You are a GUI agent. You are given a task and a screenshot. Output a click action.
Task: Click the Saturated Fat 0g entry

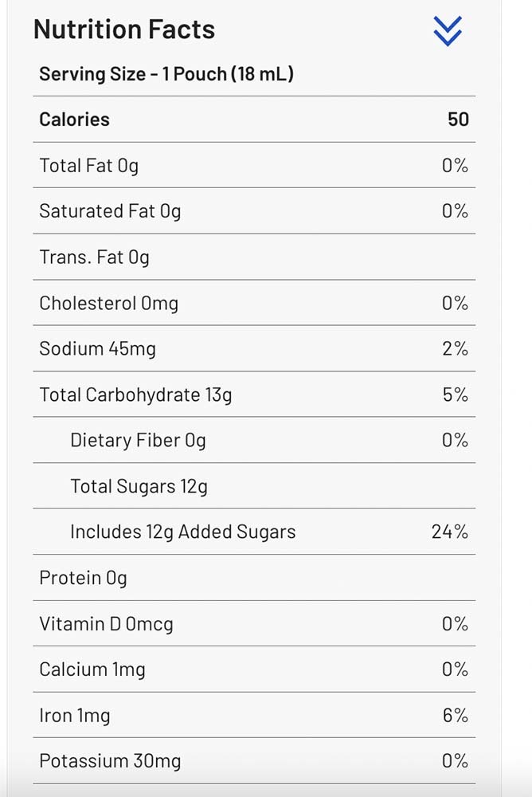(110, 211)
